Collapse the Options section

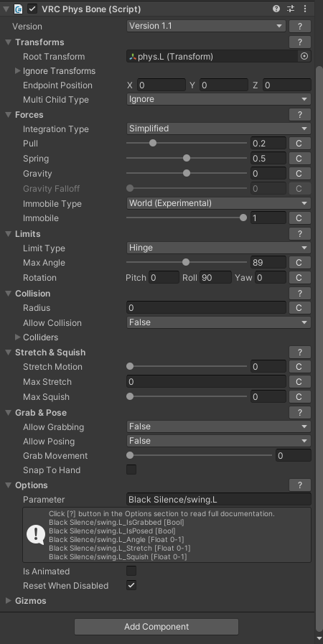pos(8,485)
